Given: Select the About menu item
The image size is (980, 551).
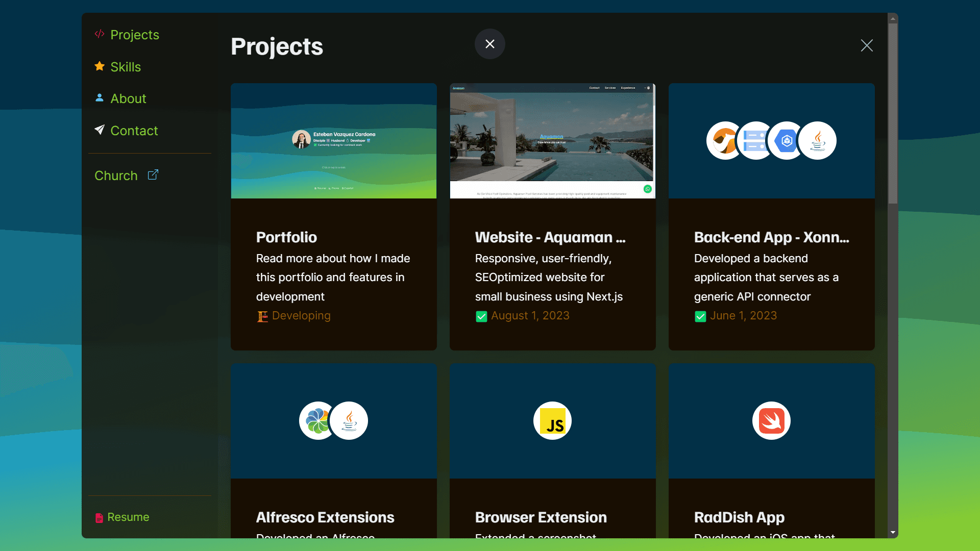Looking at the screenshot, I should [128, 98].
